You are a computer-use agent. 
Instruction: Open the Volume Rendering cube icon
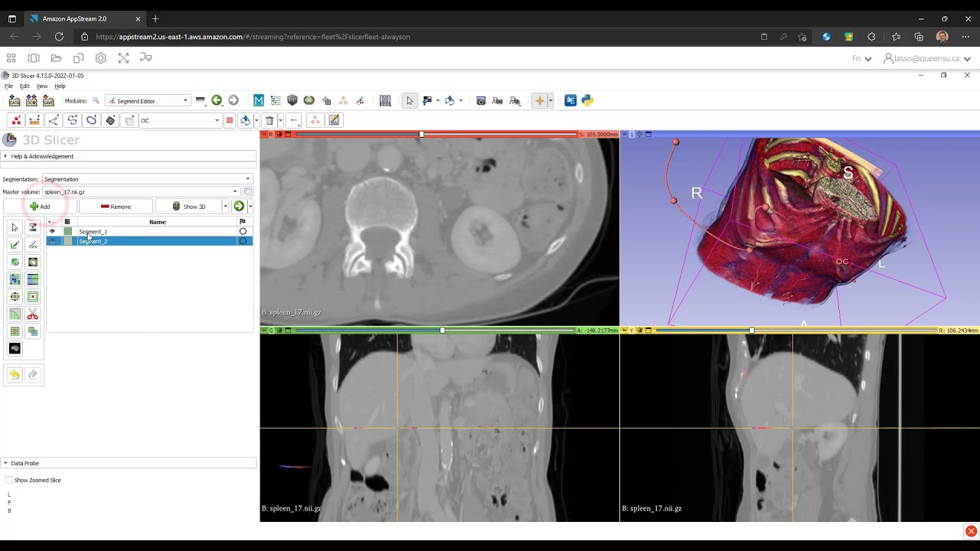[292, 100]
